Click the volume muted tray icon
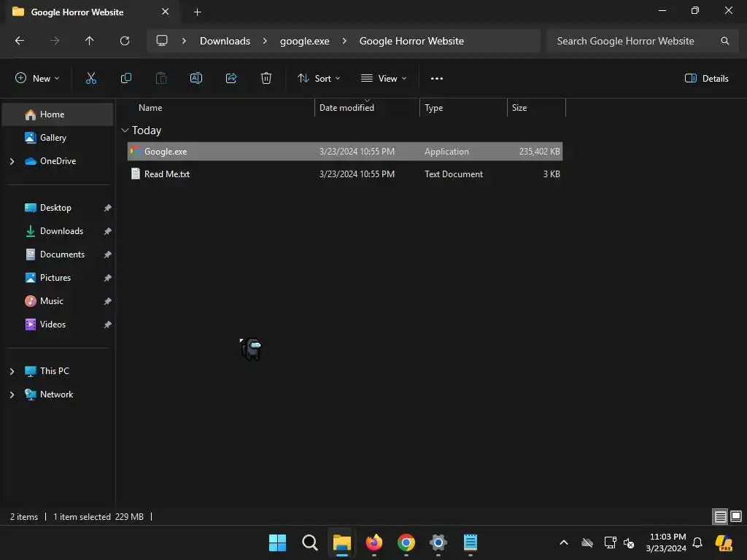Viewport: 747px width, 560px height. click(629, 542)
